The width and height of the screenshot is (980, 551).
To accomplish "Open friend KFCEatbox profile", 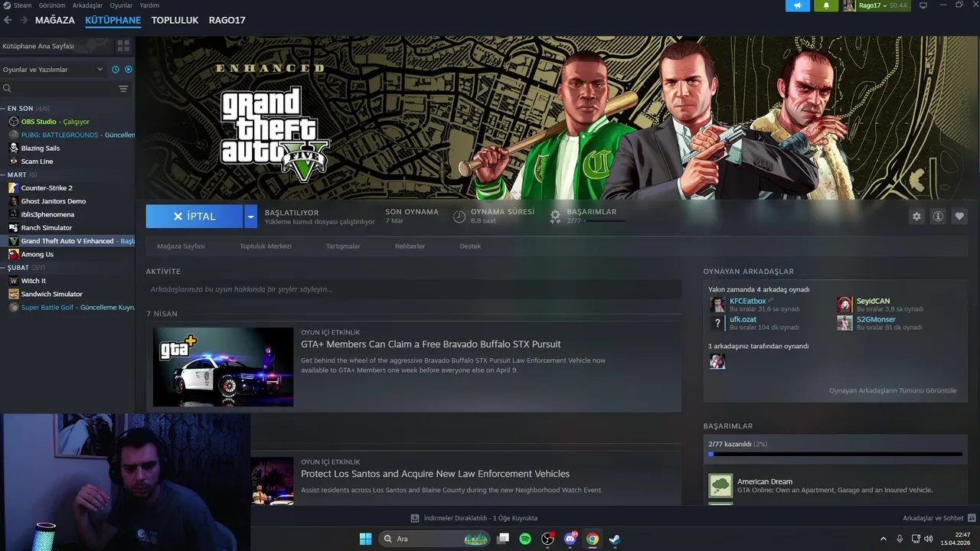I will [x=747, y=301].
